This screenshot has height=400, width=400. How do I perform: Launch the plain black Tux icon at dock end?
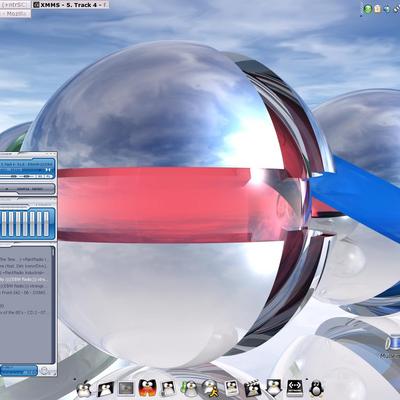coord(316,389)
